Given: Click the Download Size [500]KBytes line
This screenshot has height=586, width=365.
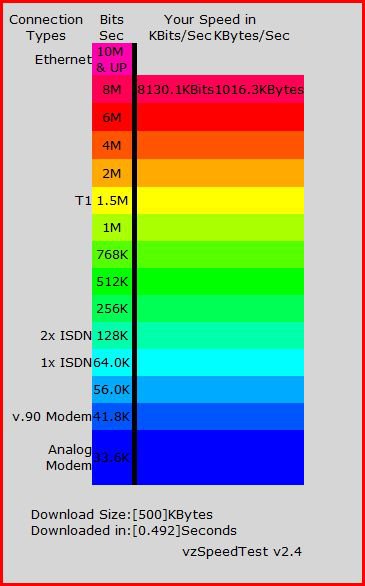Looking at the screenshot, I should click(x=122, y=515).
